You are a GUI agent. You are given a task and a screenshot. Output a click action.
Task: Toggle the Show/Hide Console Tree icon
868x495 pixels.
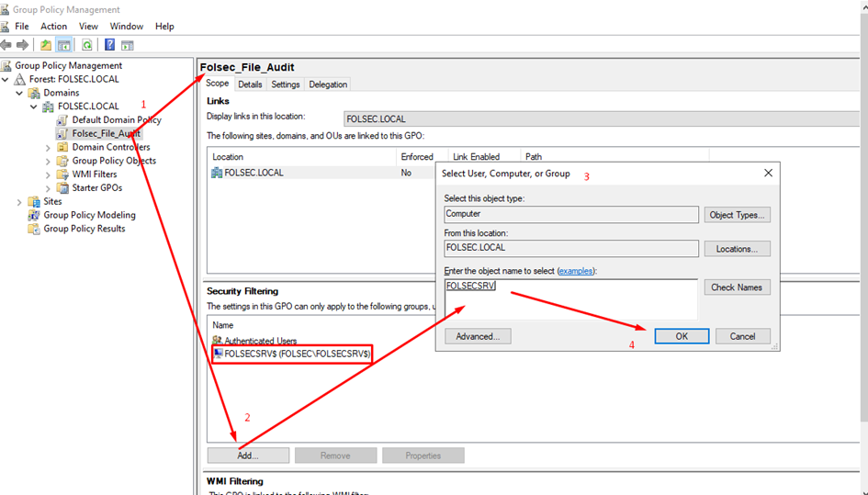(x=64, y=45)
